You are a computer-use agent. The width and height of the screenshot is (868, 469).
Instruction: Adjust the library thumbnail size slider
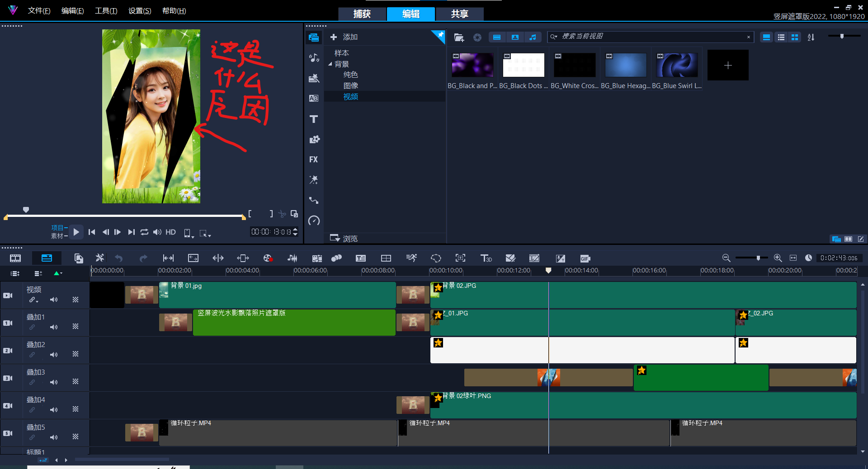pyautogui.click(x=842, y=36)
